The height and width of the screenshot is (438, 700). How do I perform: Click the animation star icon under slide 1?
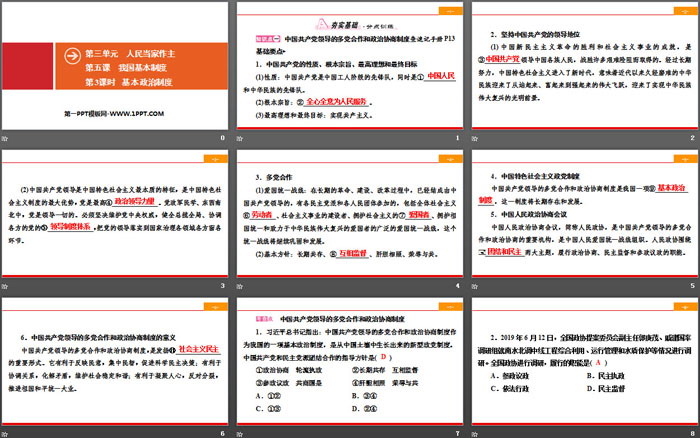click(240, 138)
